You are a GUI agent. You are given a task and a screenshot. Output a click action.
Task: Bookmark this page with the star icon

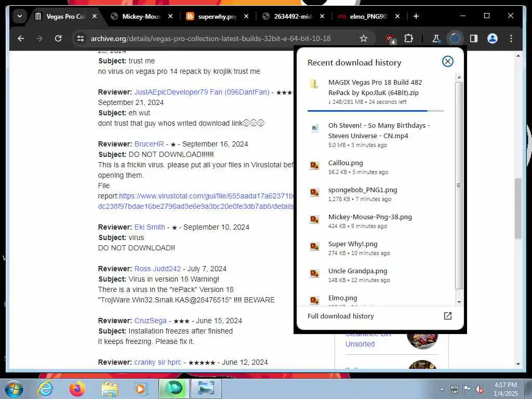(x=363, y=38)
